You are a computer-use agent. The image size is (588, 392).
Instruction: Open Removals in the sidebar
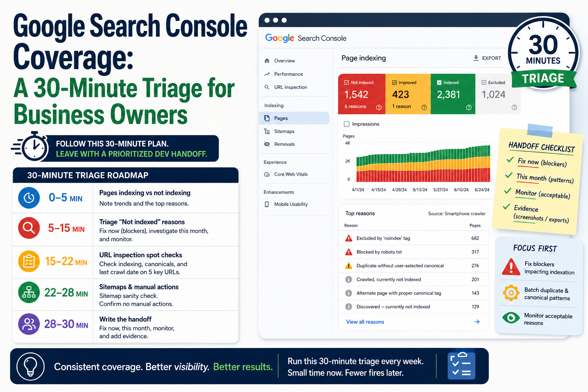[x=294, y=144]
